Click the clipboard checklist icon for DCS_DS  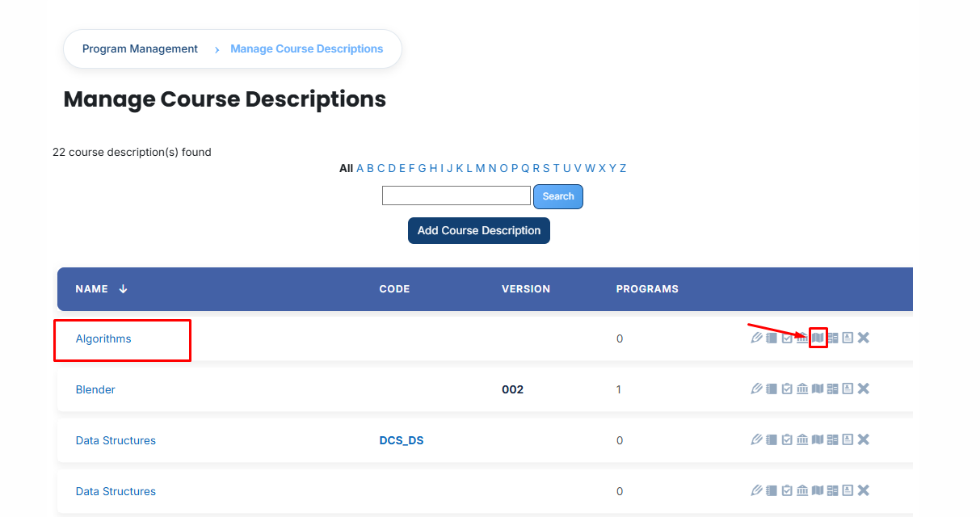[787, 439]
